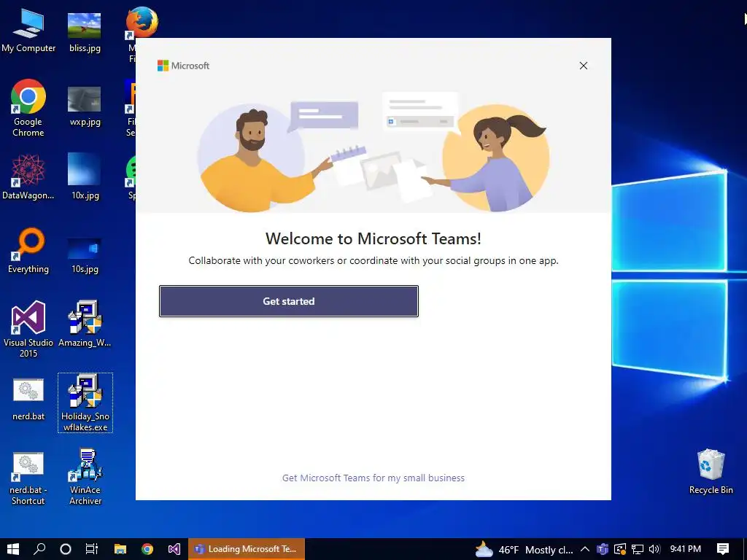Select Recycle Bin on desktop
The image size is (747, 560).
coord(711,472)
